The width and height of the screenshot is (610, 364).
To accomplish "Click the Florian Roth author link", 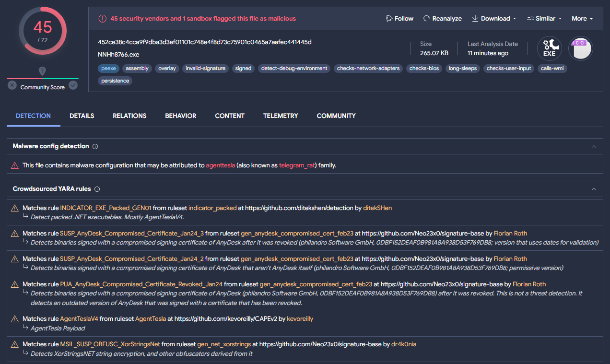I will click(510, 233).
